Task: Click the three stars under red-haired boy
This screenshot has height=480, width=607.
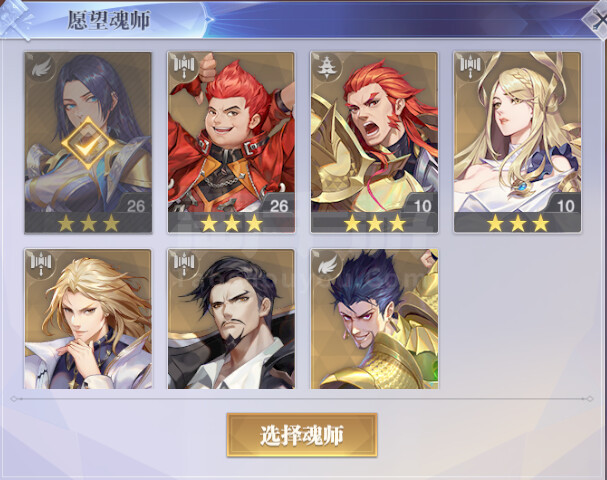Action: point(231,223)
